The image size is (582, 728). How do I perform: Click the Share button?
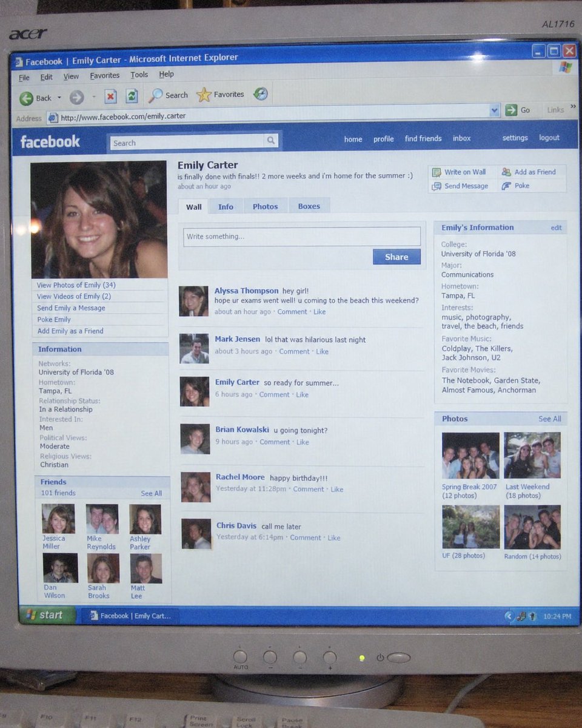click(396, 257)
